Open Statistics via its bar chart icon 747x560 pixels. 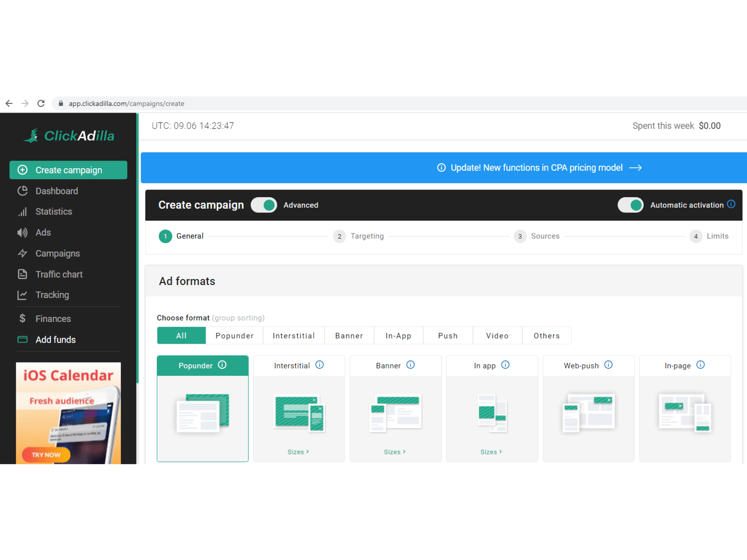click(x=22, y=212)
